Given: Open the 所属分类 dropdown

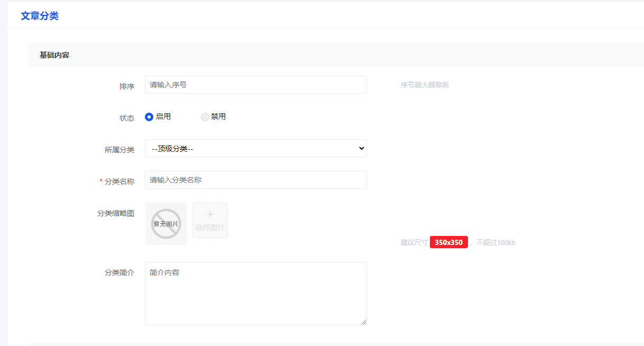Looking at the screenshot, I should pos(255,149).
